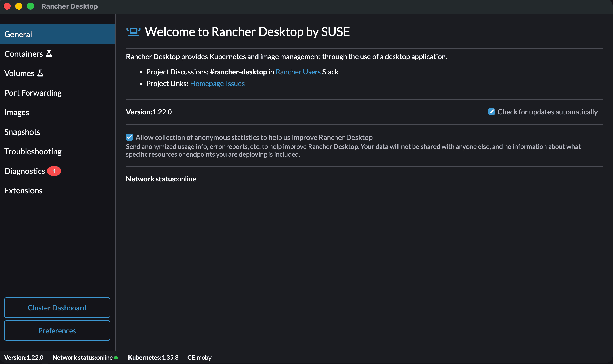Select the Containers section in the sidebar
Screen dimensions: 613x364
tap(24, 54)
